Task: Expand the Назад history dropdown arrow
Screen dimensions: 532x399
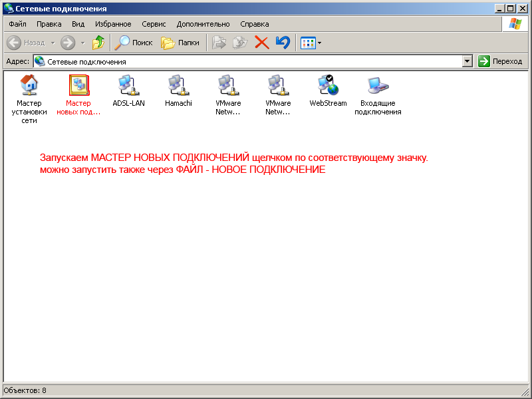Action: click(x=53, y=43)
